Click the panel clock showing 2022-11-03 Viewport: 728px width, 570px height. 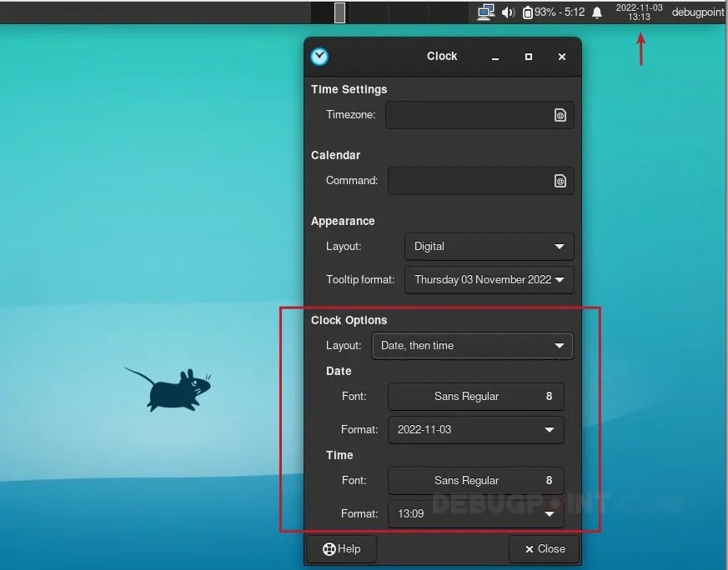pos(640,12)
